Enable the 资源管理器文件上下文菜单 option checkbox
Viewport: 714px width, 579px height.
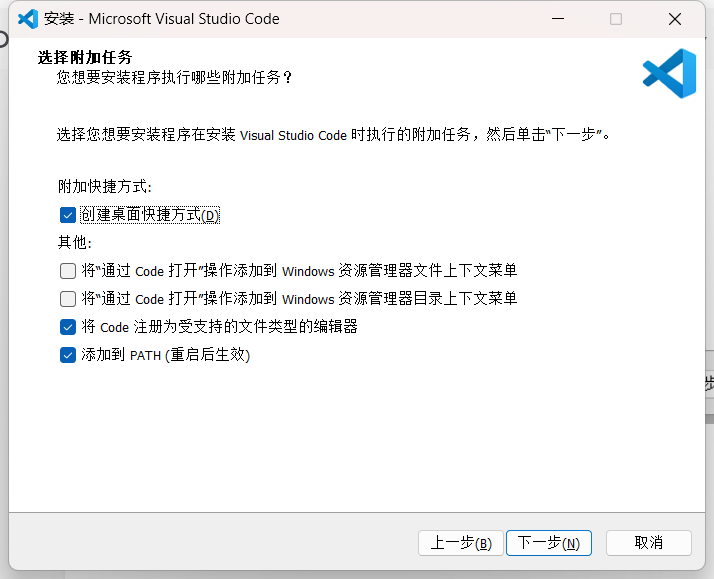(68, 271)
